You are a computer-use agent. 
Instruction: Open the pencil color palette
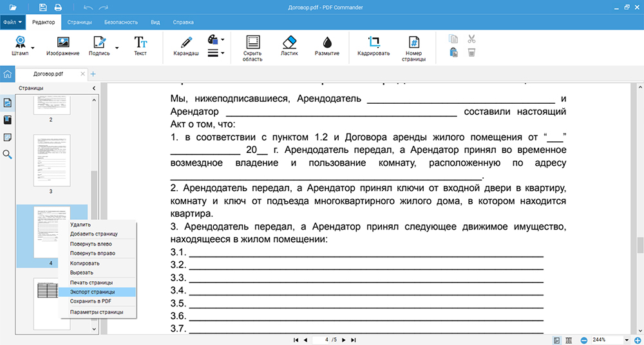216,40
